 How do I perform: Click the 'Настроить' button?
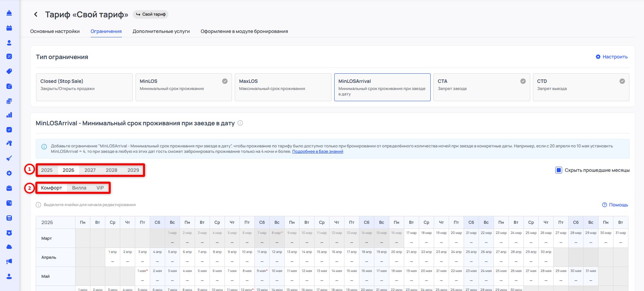click(x=612, y=57)
